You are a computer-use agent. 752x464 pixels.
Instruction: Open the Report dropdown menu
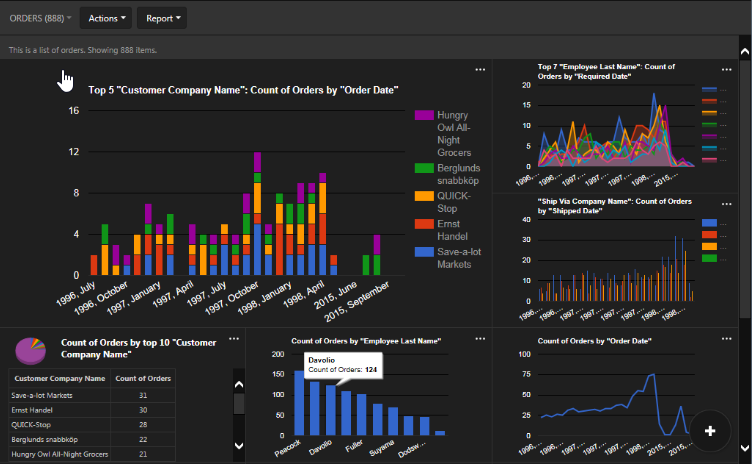pos(164,18)
